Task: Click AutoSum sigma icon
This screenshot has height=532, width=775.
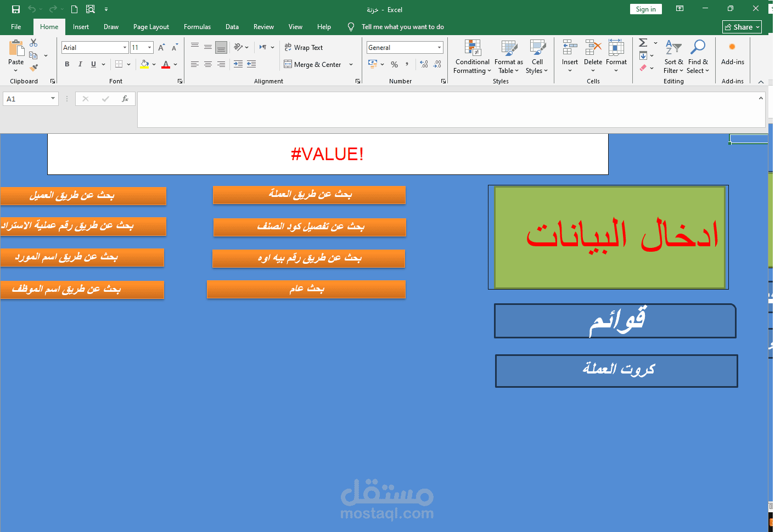Action: tap(643, 43)
